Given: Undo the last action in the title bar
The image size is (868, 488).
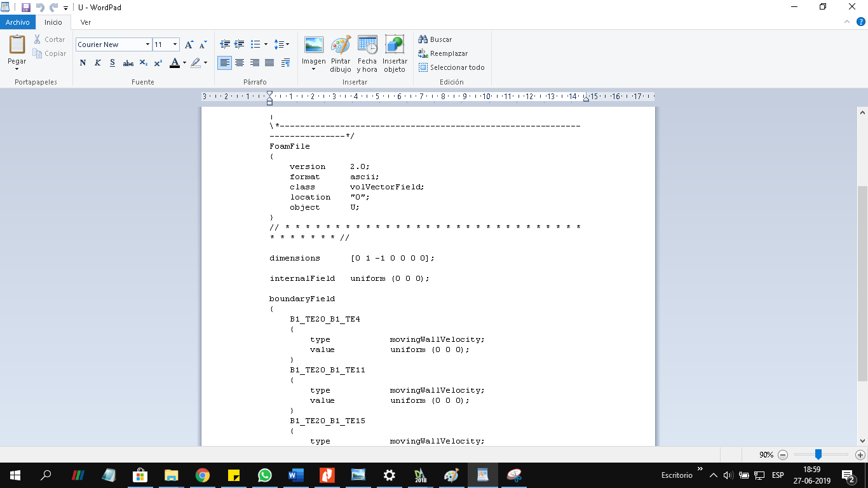Looking at the screenshot, I should (40, 8).
